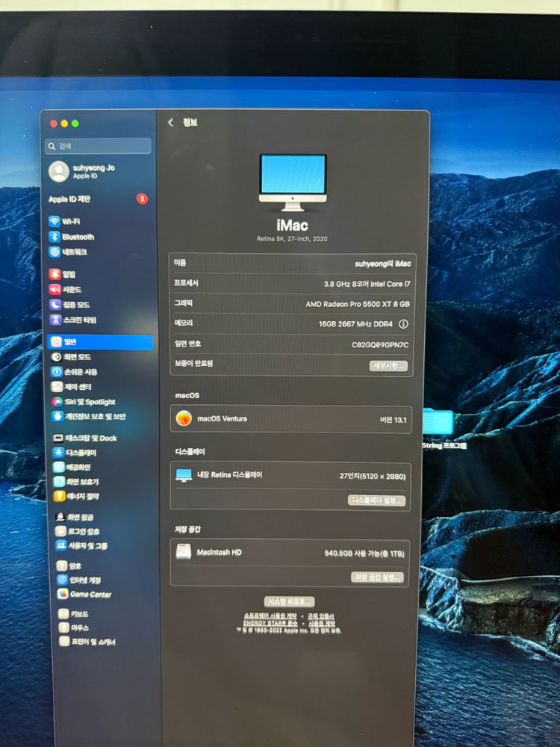Click the 세부사항... warranty details button
The image size is (560, 747).
[x=388, y=366]
